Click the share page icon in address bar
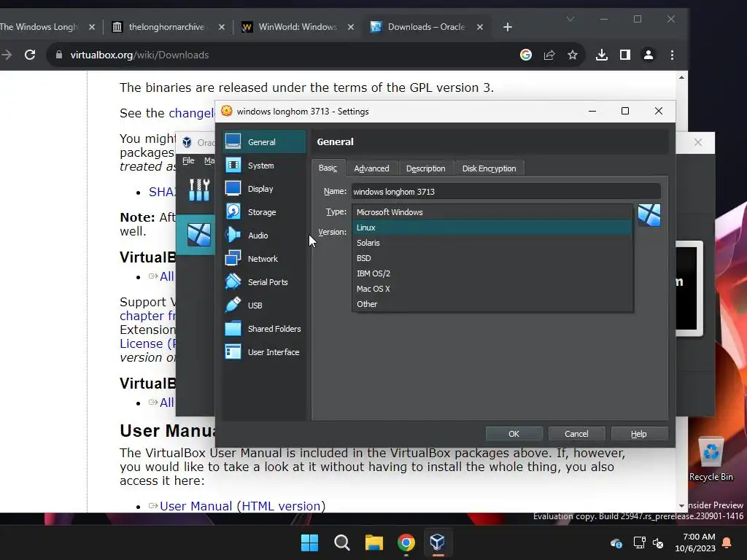The width and height of the screenshot is (747, 560). (549, 55)
